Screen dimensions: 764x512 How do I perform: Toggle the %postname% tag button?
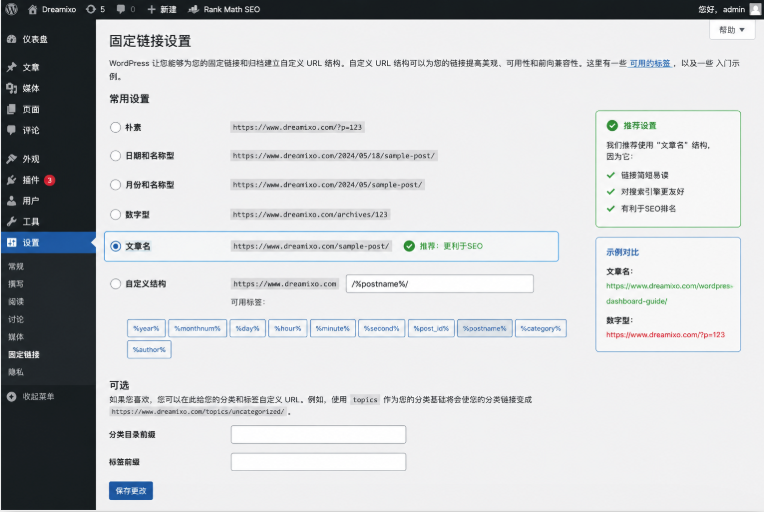tap(485, 328)
